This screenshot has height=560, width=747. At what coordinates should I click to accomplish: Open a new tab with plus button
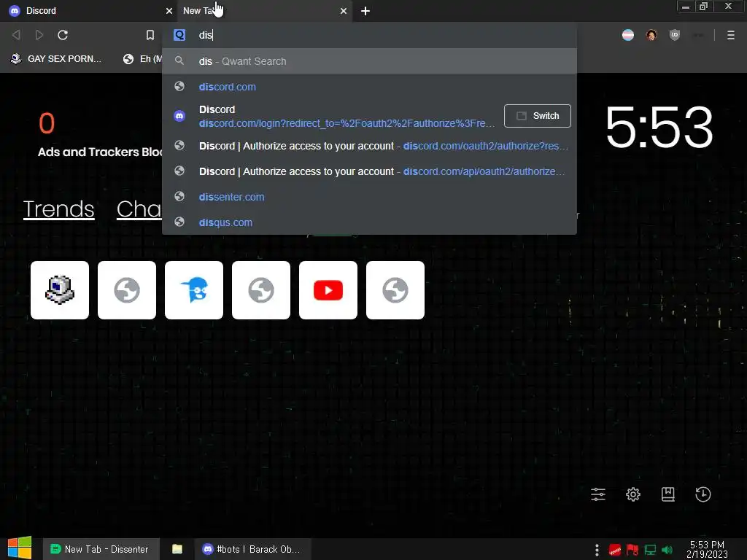pyautogui.click(x=365, y=11)
